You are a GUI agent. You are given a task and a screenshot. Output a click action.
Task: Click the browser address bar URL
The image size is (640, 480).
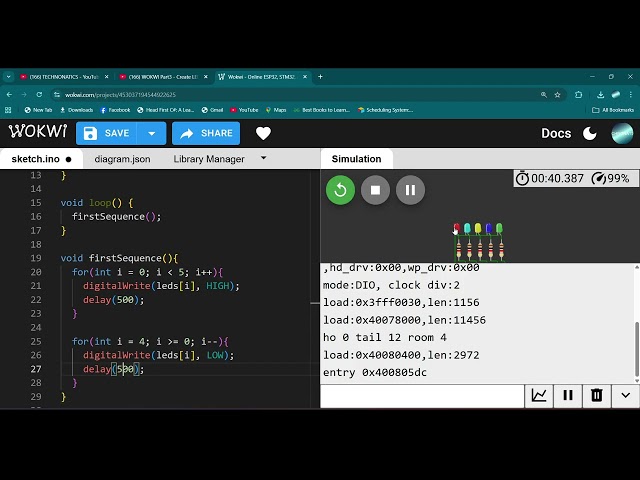[x=120, y=95]
